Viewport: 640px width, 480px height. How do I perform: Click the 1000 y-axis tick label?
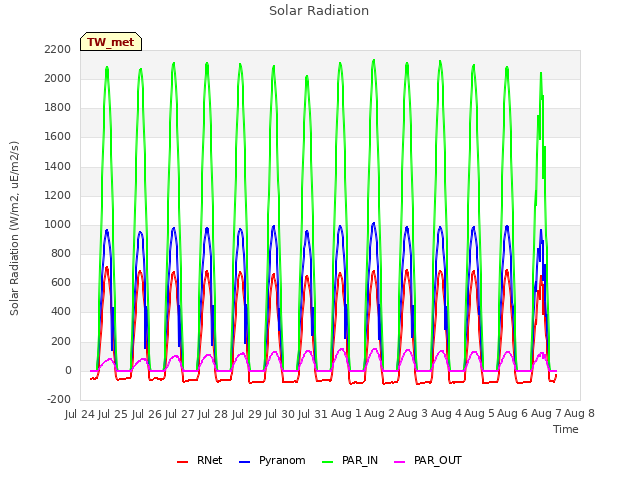pos(58,224)
